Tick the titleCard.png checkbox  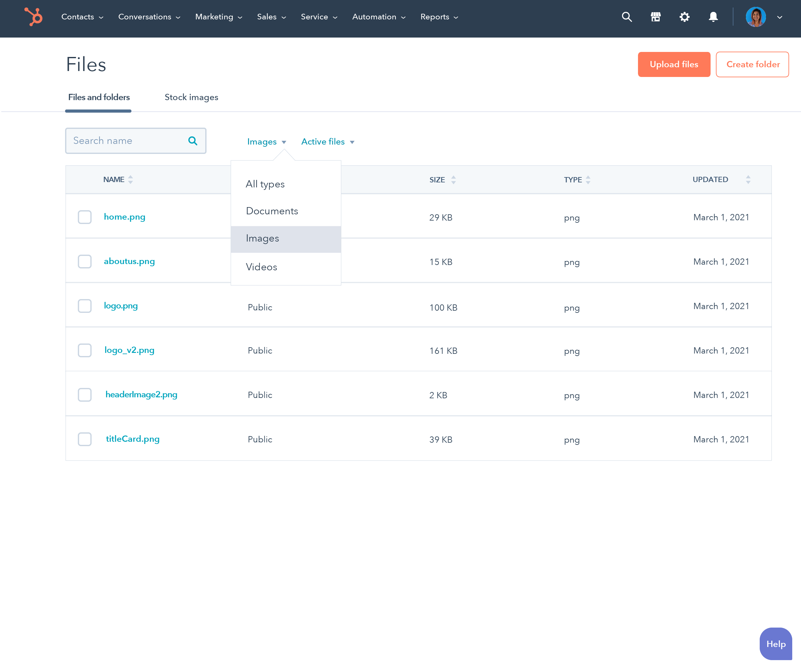[x=85, y=439]
